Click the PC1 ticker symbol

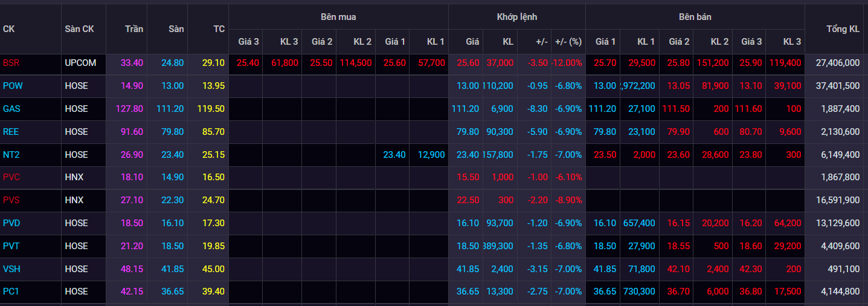[11, 291]
